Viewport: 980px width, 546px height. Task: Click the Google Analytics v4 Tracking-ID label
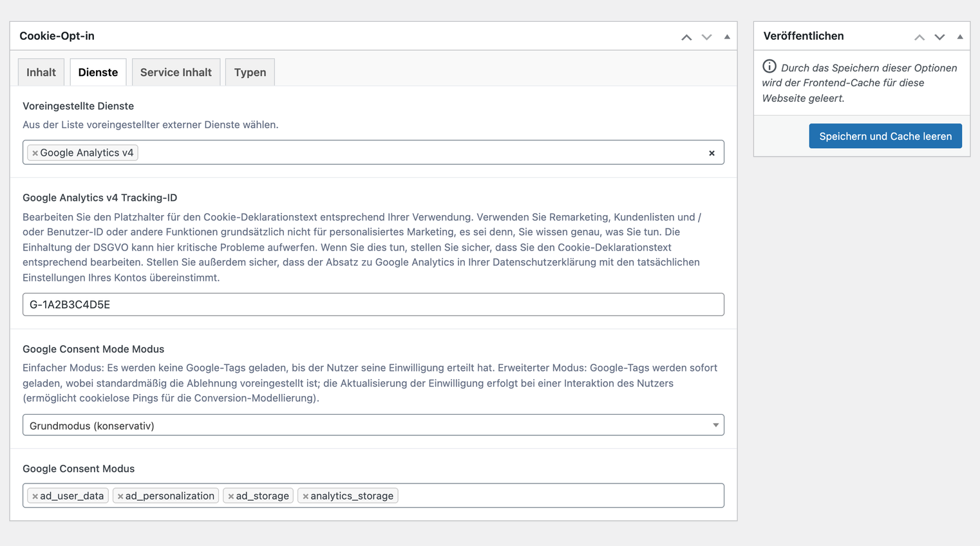(x=100, y=198)
